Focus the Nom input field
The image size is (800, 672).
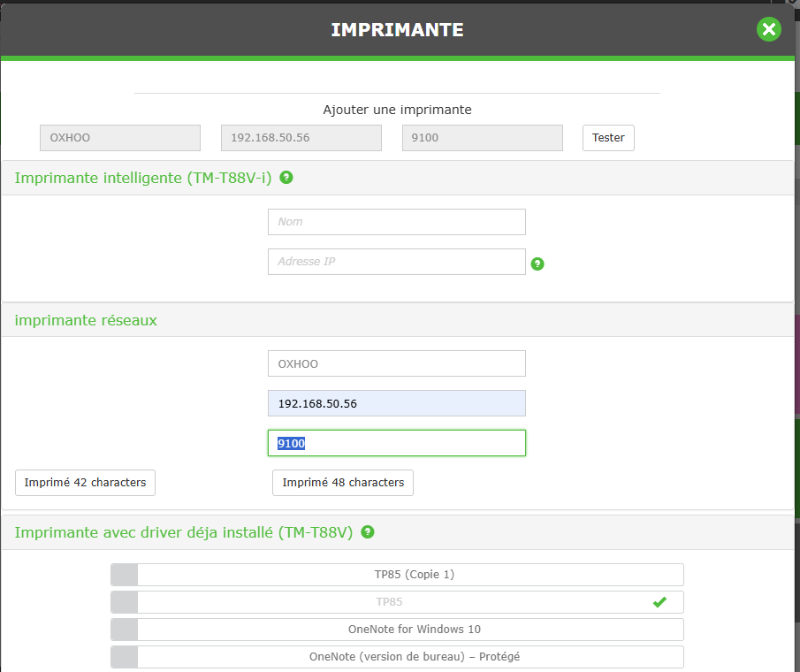396,222
